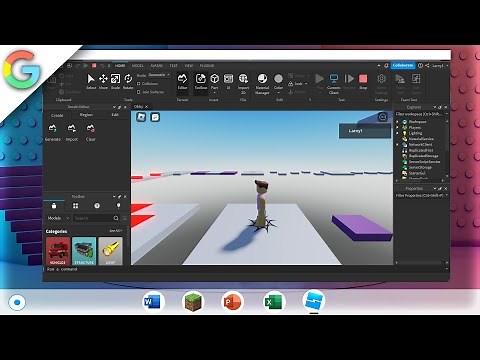Viewport: 480px width, 360px height.
Task: Toggle the Join Surfaces checkbox
Action: (x=139, y=92)
